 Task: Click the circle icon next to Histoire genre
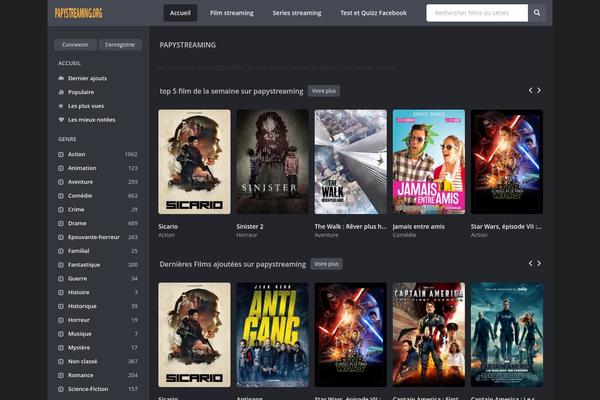61,292
